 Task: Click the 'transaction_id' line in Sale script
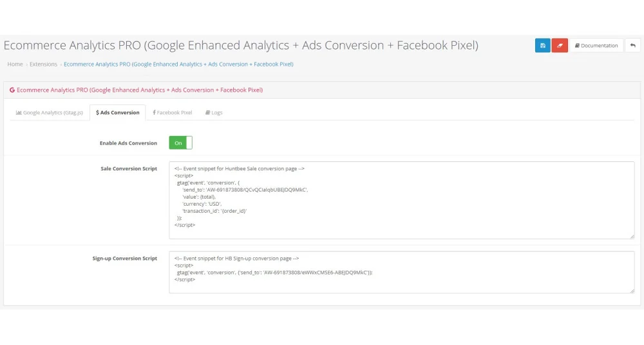click(x=214, y=211)
